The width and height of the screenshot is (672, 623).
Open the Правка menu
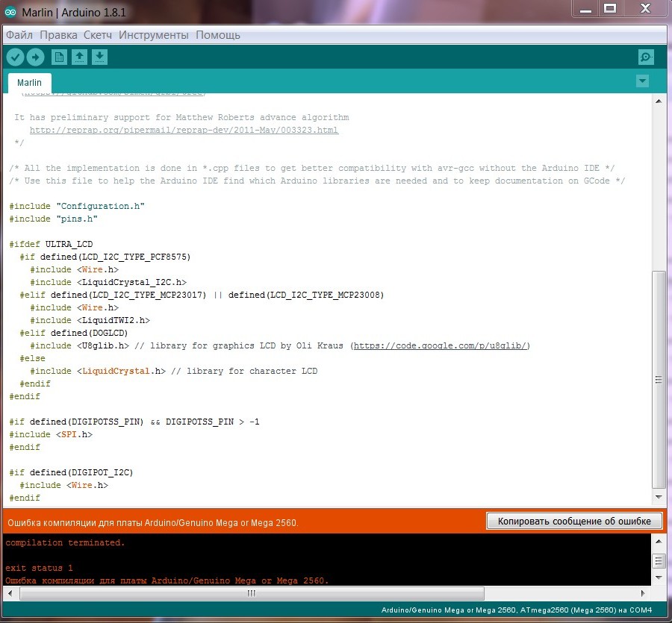click(58, 35)
